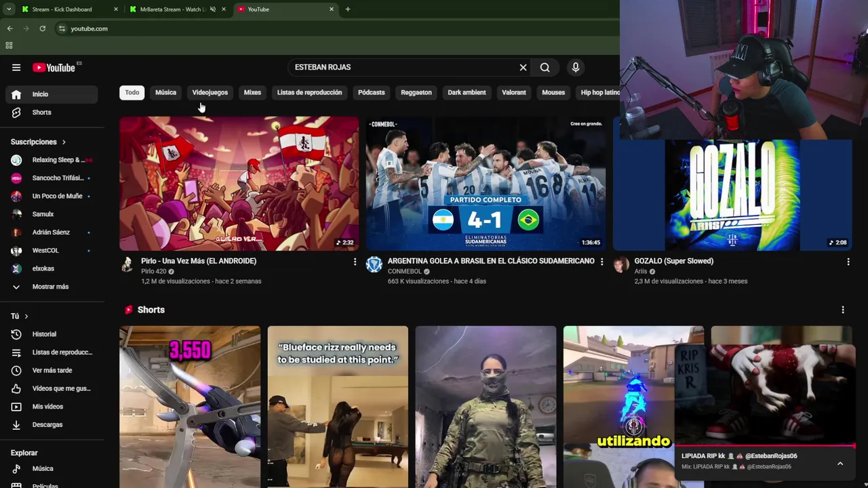Select the Dark ambient chip
This screenshot has height=488, width=868.
coord(467,92)
